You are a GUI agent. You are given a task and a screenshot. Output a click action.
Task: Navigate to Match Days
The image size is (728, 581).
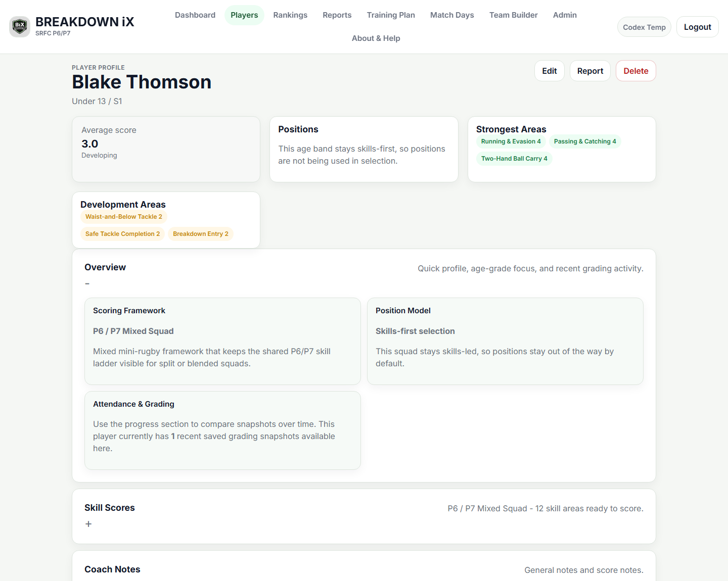[452, 15]
